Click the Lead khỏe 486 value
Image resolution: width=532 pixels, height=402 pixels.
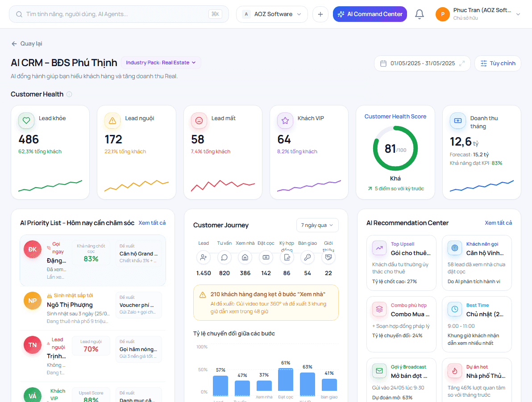[x=29, y=139]
